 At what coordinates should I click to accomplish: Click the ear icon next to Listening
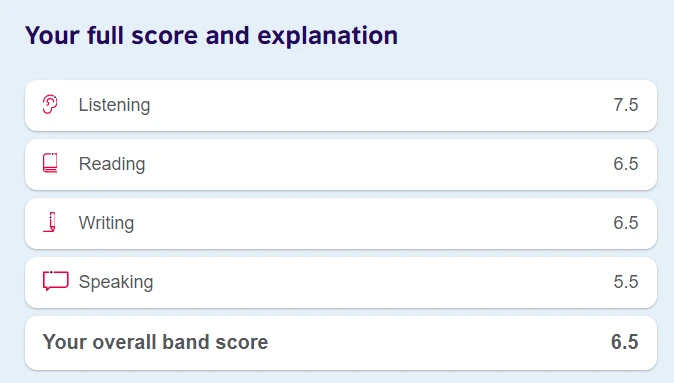click(x=50, y=104)
